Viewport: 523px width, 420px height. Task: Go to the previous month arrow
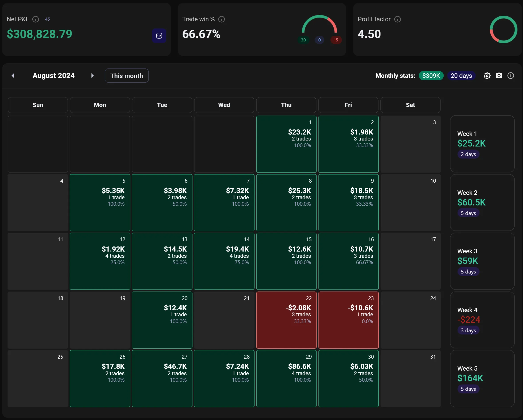click(x=13, y=76)
